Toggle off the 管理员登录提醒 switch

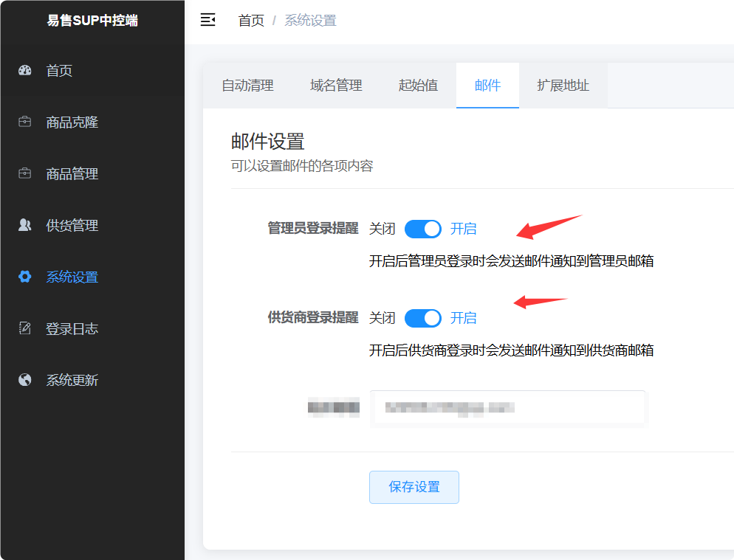click(422, 229)
